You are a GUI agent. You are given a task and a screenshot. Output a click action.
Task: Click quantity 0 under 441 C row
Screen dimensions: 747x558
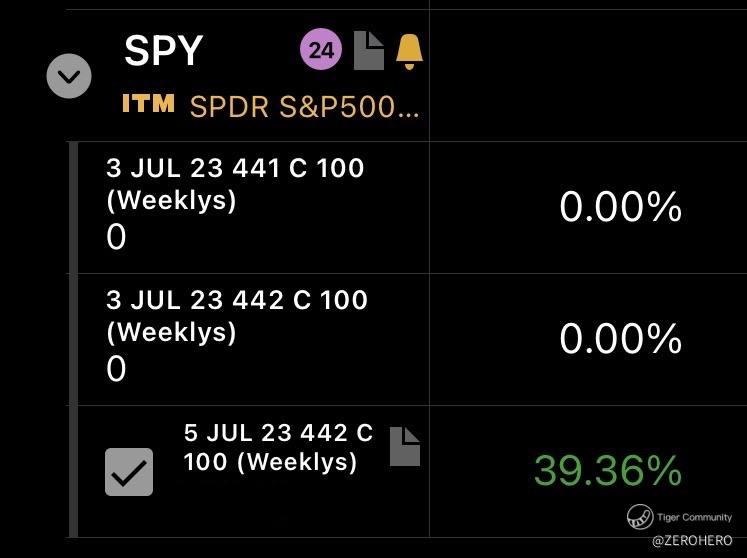click(x=116, y=237)
